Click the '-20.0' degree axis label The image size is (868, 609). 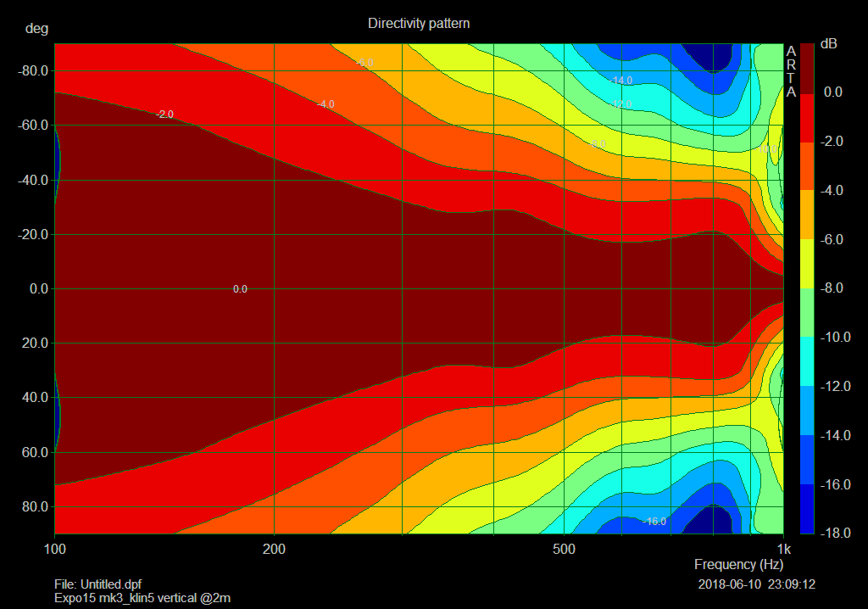33,234
